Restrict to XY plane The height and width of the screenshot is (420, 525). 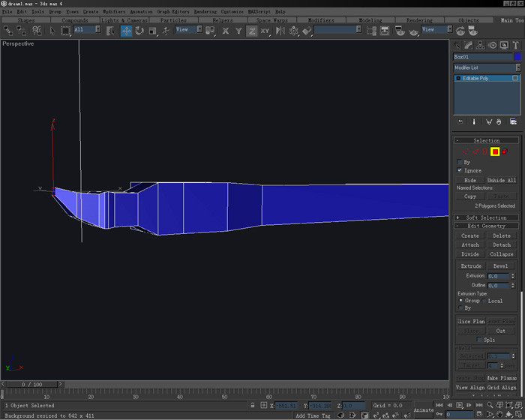click(265, 31)
